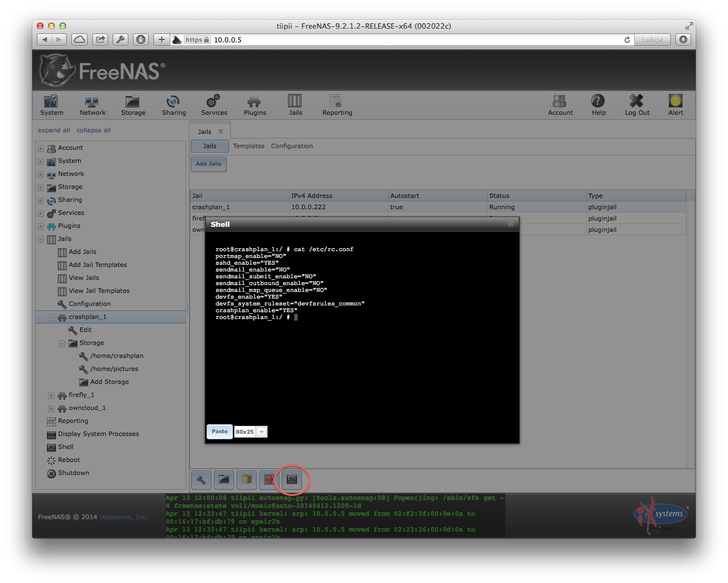Click the Add Jails button
This screenshot has height=583, width=728.
click(209, 164)
